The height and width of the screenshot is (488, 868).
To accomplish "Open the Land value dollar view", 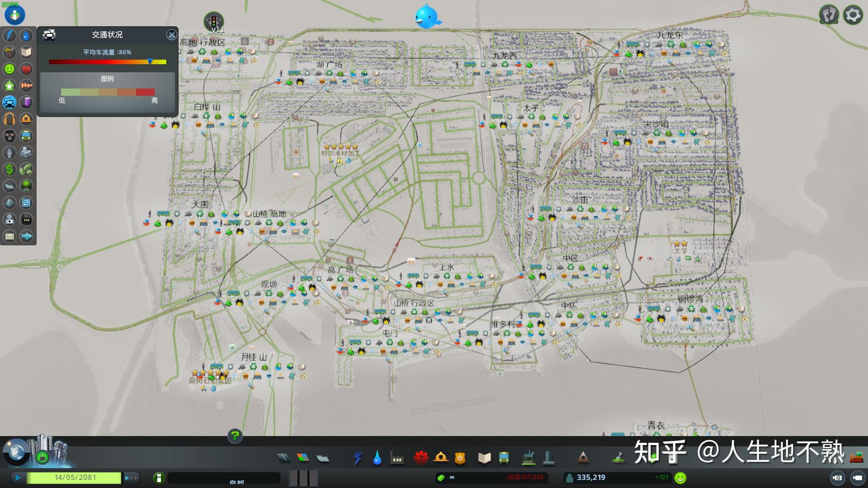I will 9,169.
